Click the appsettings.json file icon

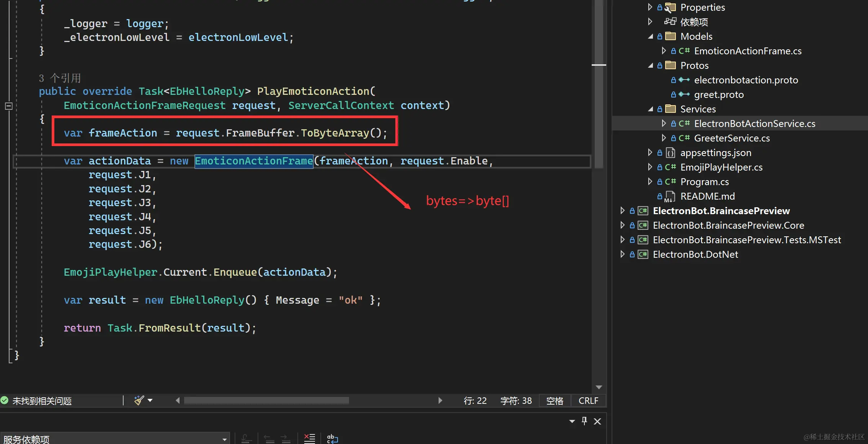(671, 153)
